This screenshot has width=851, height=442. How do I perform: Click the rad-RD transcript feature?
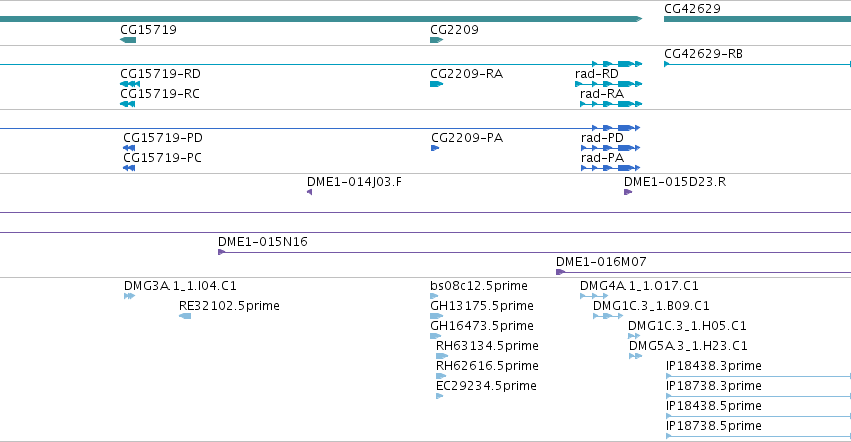(x=608, y=84)
